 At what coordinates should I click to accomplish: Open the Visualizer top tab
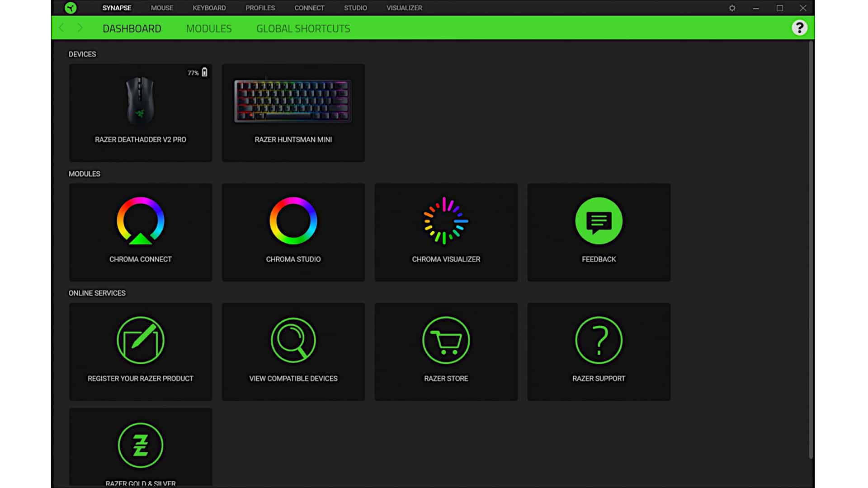pos(404,8)
